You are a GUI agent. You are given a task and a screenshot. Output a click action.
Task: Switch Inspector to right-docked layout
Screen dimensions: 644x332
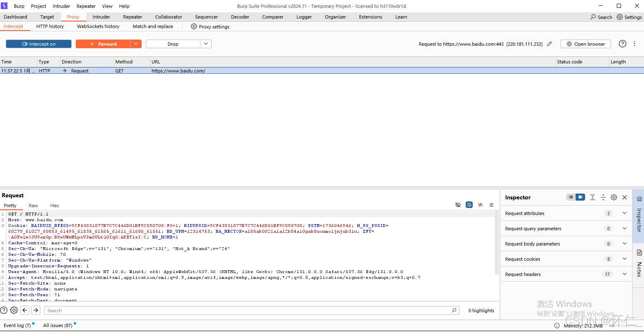[x=580, y=197]
